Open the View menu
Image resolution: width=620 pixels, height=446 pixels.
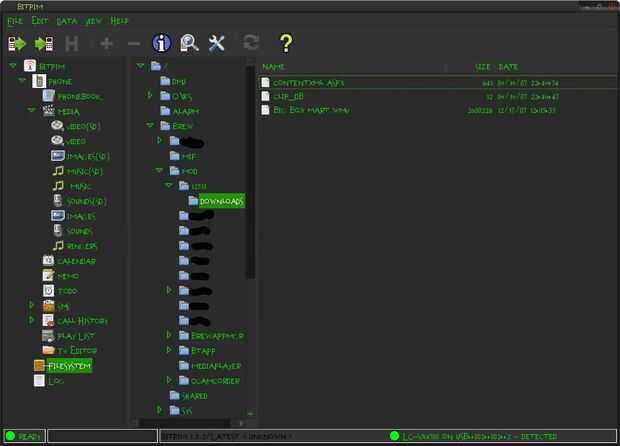pos(93,21)
